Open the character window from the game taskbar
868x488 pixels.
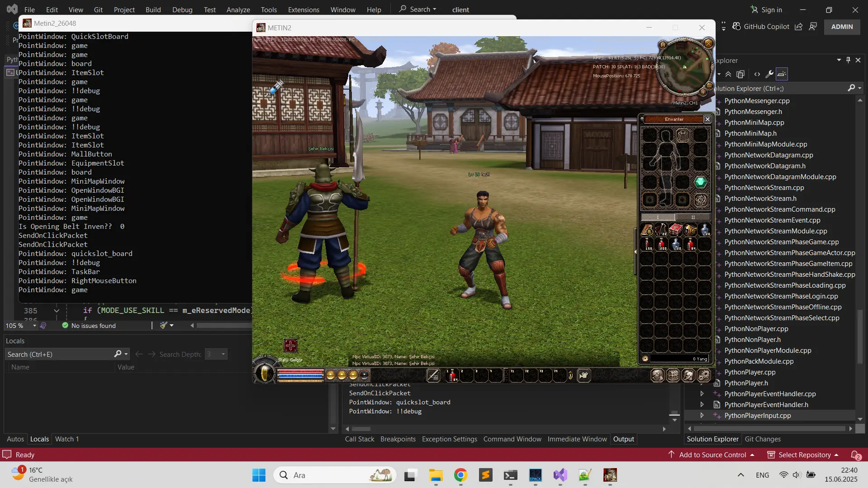coord(657,375)
